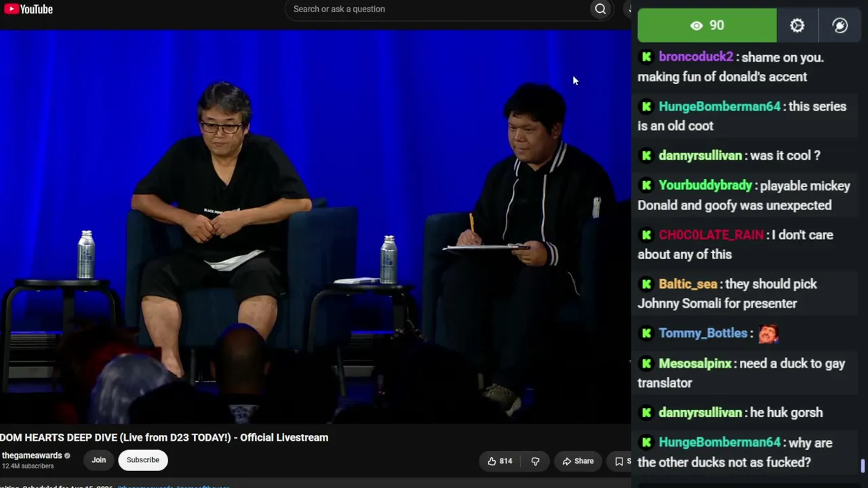Open broncoduck2 username in chat
This screenshot has height=488, width=868.
pos(696,58)
